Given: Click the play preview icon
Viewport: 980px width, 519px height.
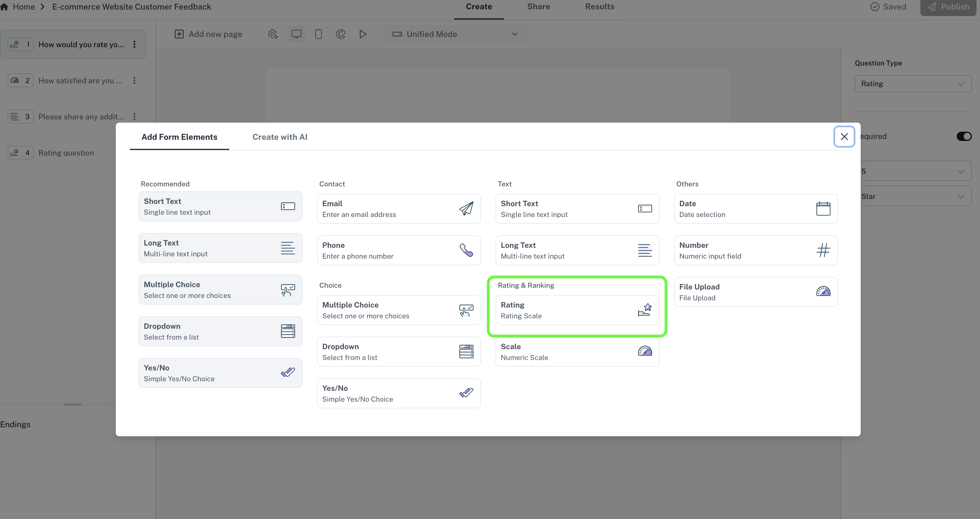Looking at the screenshot, I should click(363, 34).
